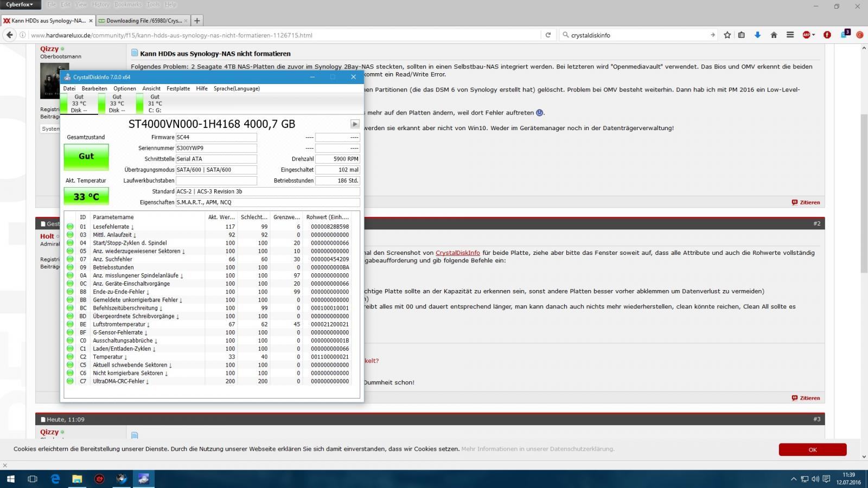Click the Betriebsstunden value 186 Std.
The width and height of the screenshot is (868, 488).
[337, 181]
